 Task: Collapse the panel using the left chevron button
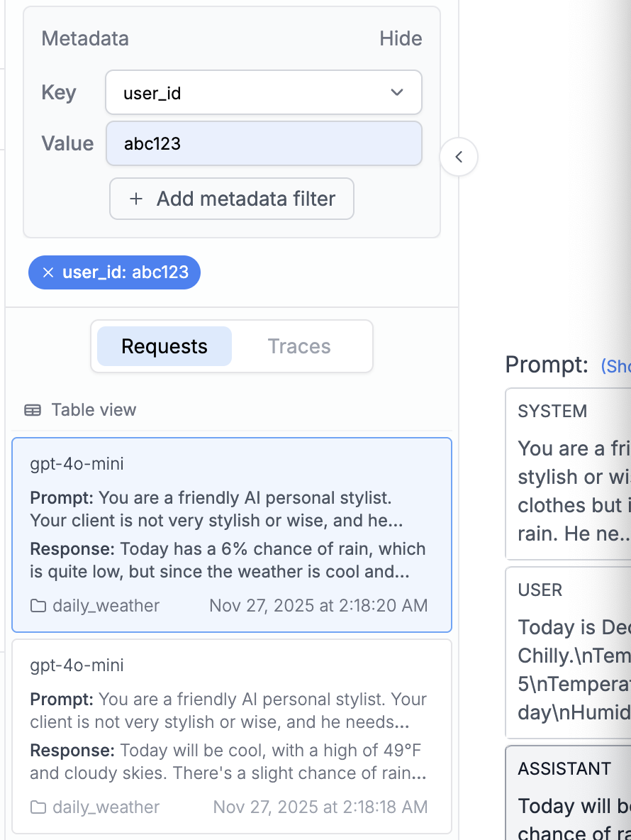(459, 157)
